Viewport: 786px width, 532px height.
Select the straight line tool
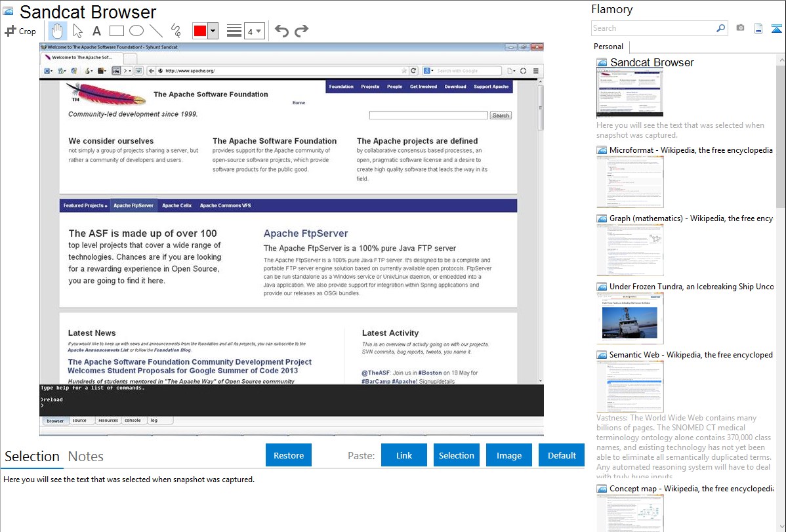[x=156, y=31]
